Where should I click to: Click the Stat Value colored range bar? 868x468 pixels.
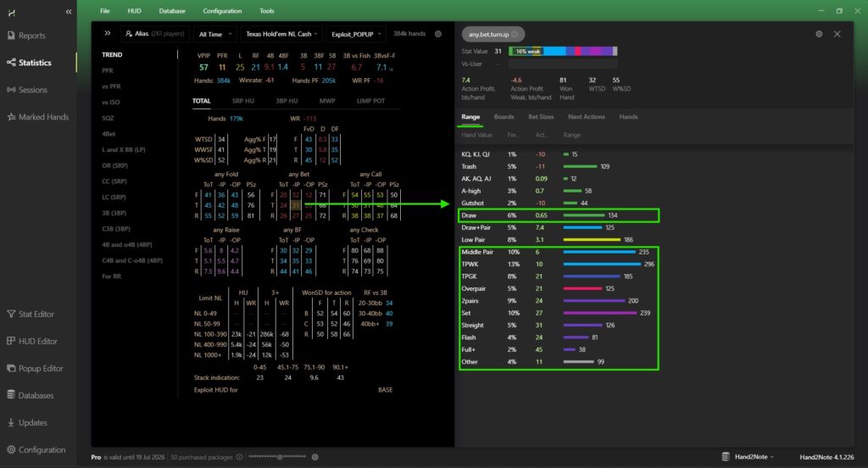click(x=562, y=52)
